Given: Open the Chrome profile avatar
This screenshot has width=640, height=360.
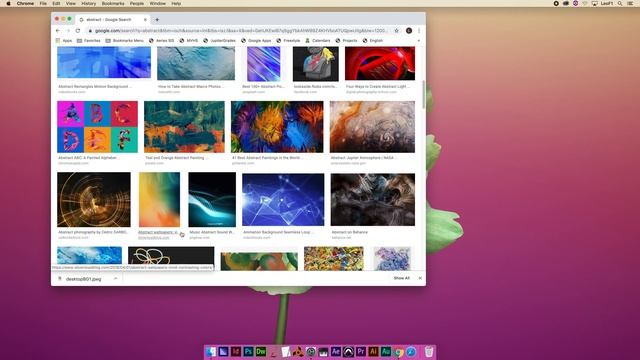Looking at the screenshot, I should tap(409, 31).
